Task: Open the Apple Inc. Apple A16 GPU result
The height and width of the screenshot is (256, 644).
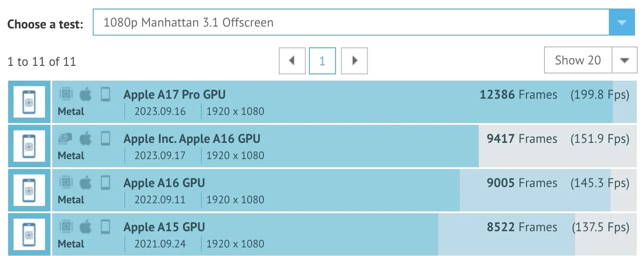Action: tap(192, 139)
